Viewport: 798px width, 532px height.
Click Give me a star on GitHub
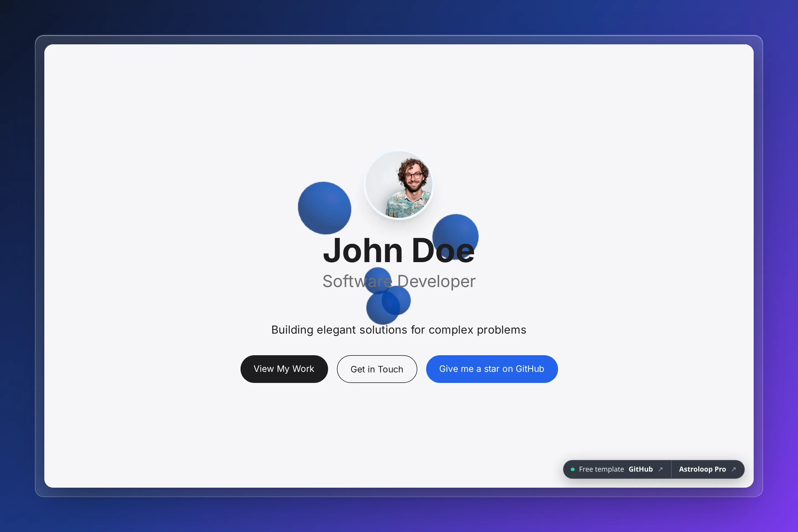492,369
